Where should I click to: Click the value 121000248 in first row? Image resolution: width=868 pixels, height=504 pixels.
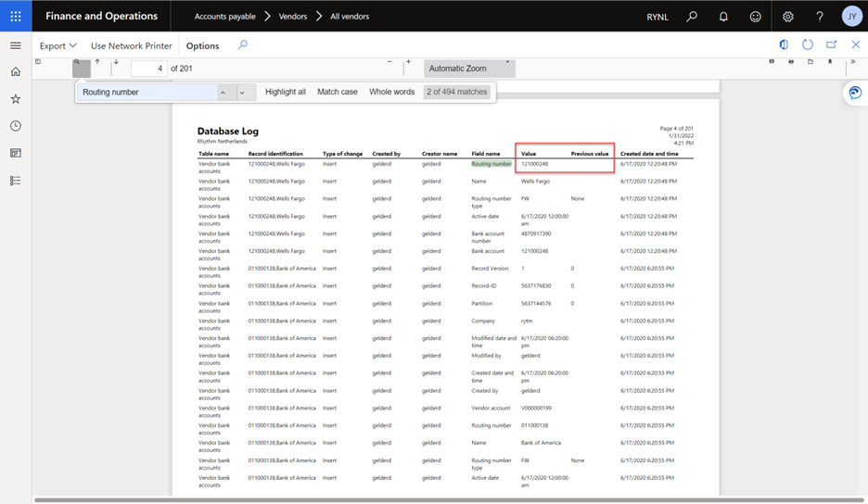[x=534, y=164]
